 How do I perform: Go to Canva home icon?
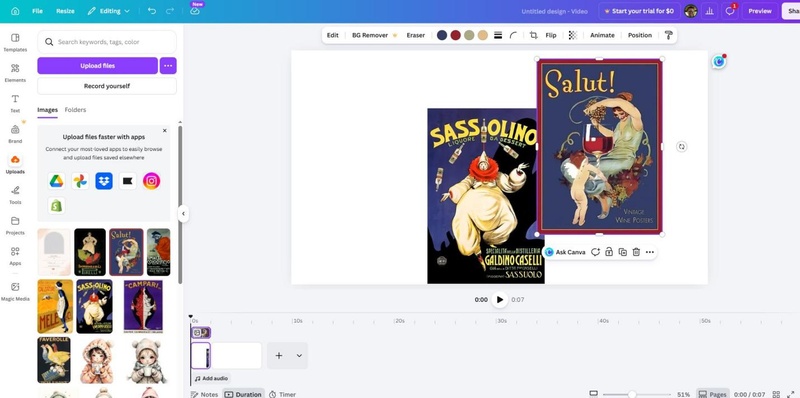coord(15,11)
